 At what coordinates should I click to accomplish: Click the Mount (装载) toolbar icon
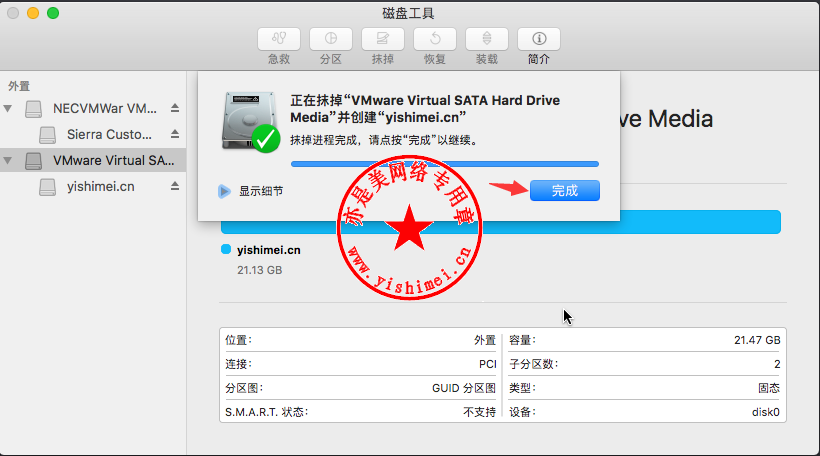[x=487, y=39]
